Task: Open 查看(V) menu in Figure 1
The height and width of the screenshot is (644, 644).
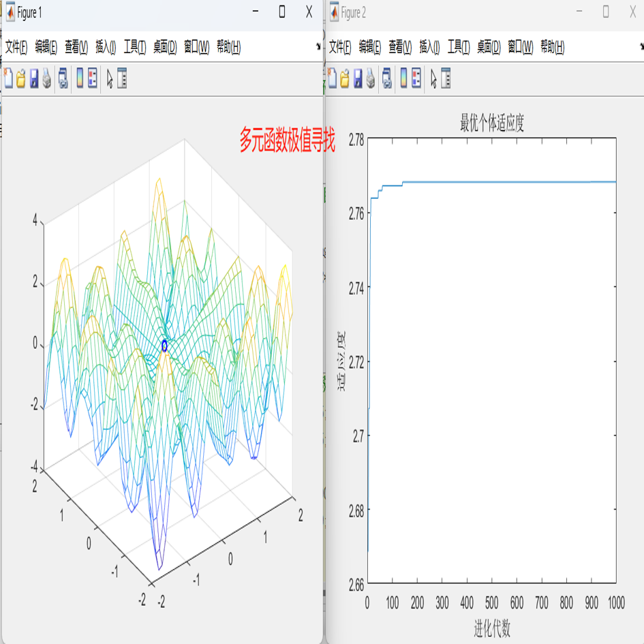Action: tap(76, 47)
